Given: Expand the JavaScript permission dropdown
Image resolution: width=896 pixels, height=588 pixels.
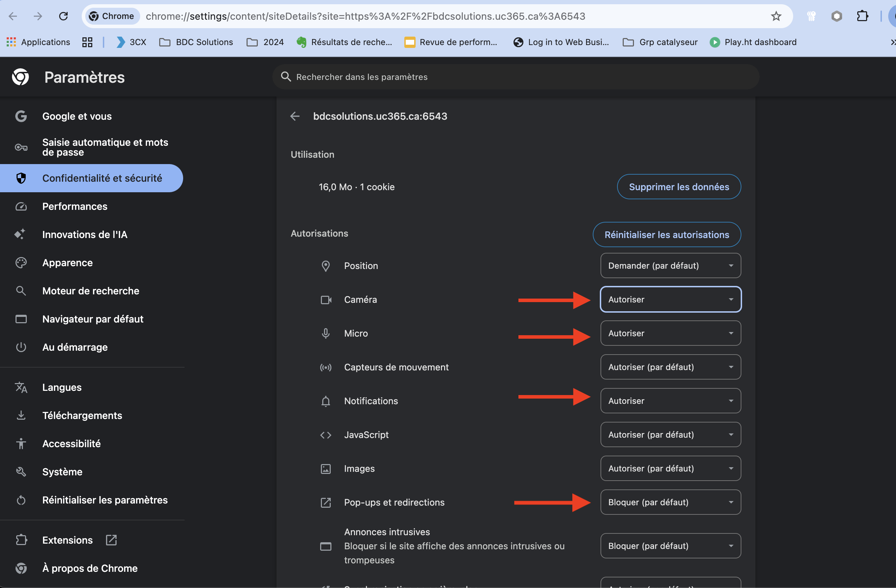Looking at the screenshot, I should (670, 435).
